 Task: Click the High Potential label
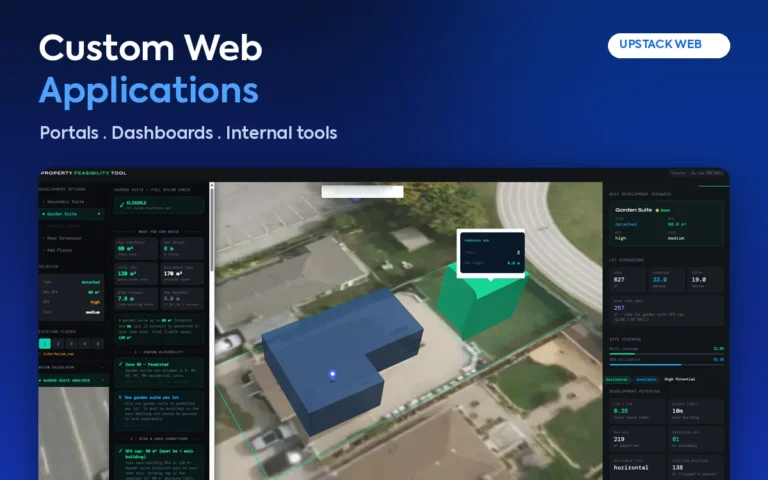[x=680, y=380]
